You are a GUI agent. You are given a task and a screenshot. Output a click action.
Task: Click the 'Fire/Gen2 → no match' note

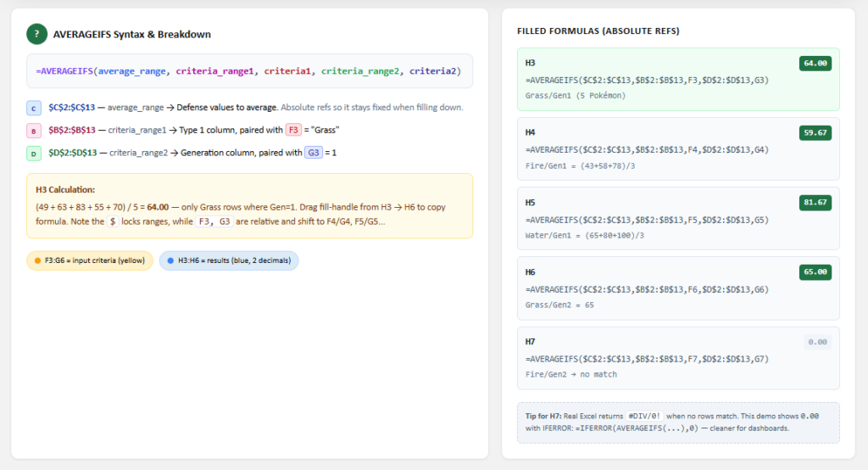(570, 375)
